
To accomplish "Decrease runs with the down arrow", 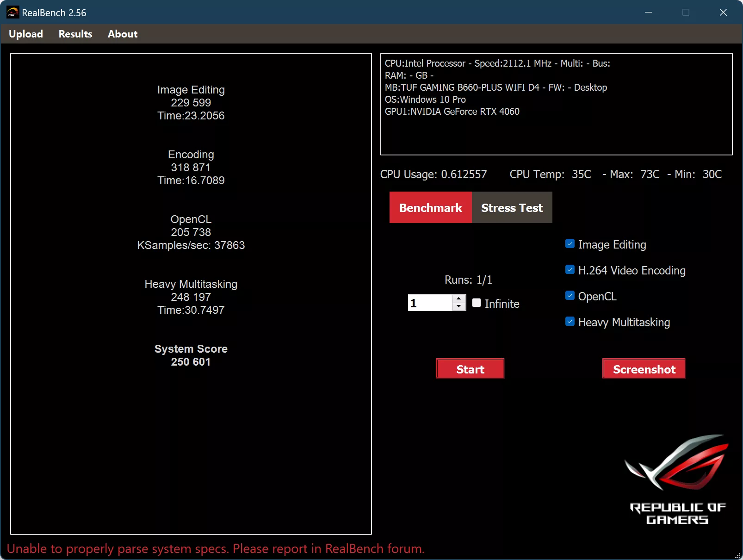I will coord(459,306).
